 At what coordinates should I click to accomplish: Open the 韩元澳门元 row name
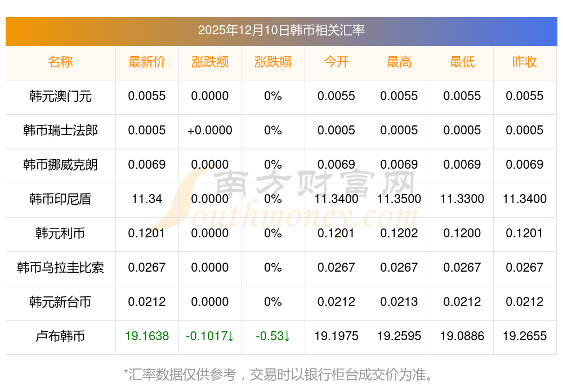(60, 96)
